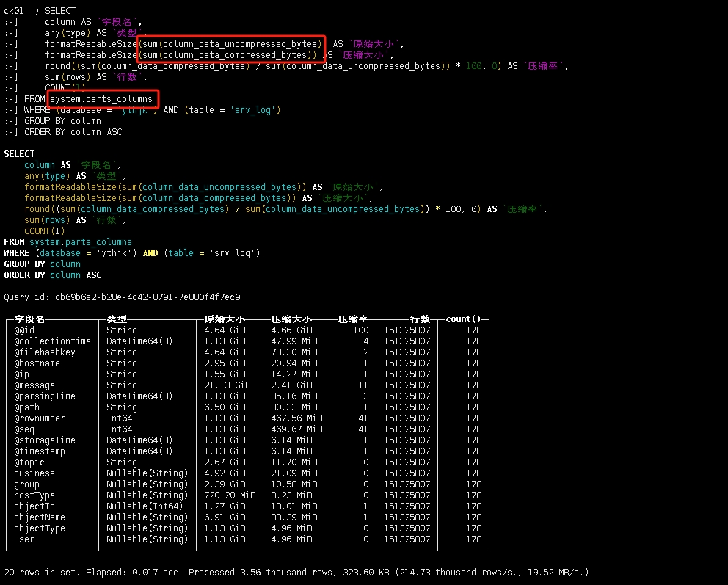Select the 行数 table header
The image size is (728, 585).
coord(420,319)
